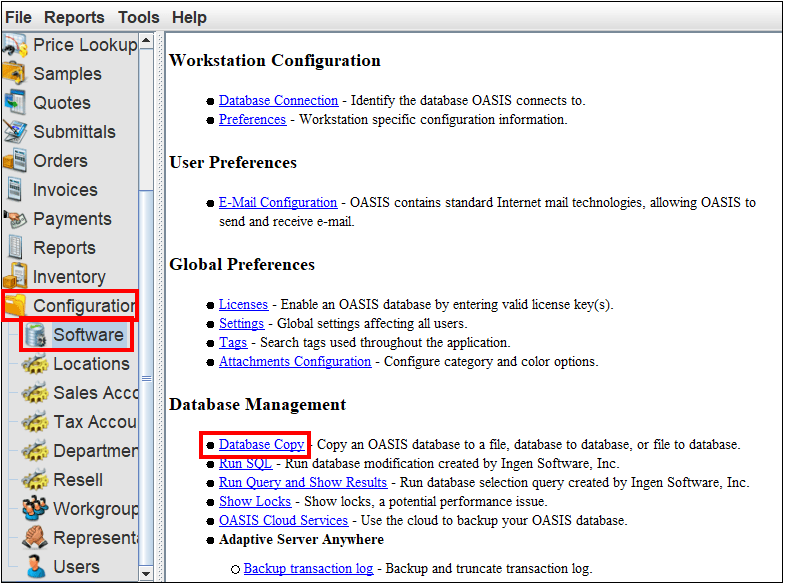Click the Departments gear icon
This screenshot has width=785, height=585.
pos(35,451)
